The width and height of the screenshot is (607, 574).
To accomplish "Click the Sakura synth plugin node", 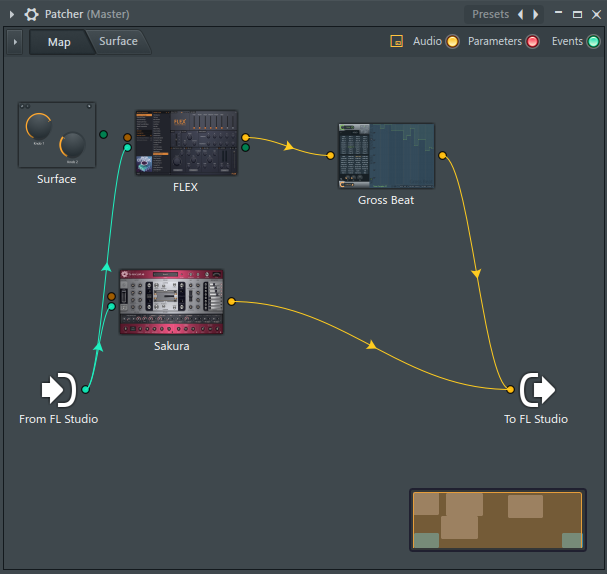I will 171,301.
